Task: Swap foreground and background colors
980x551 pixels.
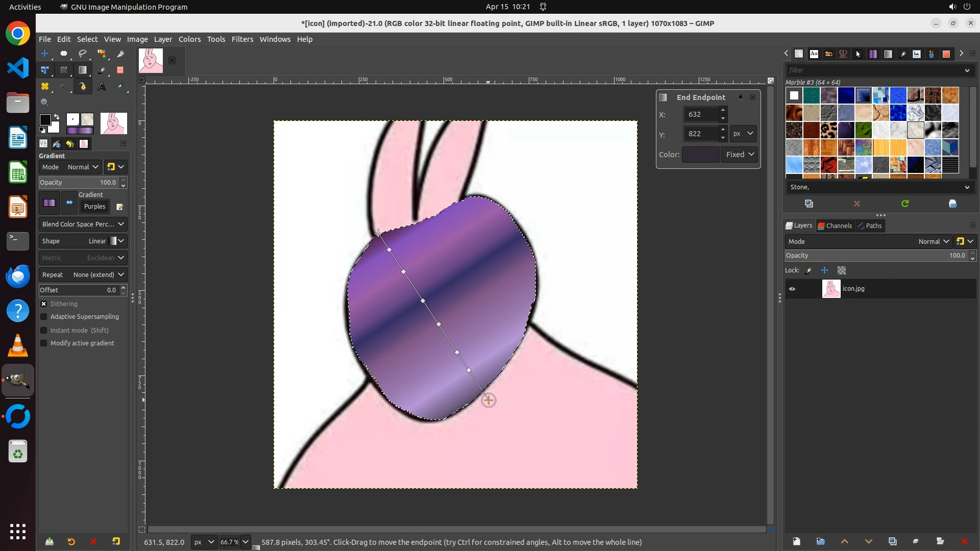Action: point(57,117)
